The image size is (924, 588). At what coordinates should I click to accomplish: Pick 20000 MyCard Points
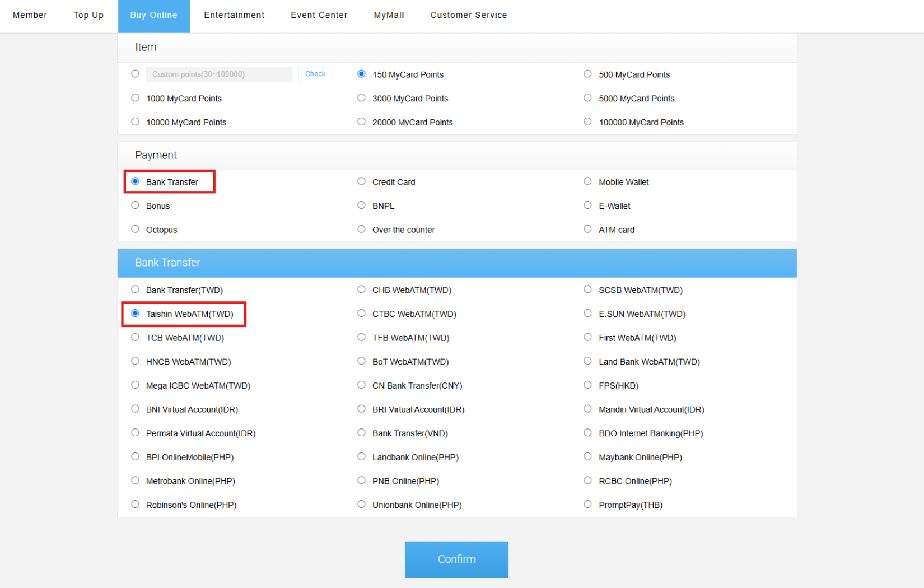click(361, 122)
